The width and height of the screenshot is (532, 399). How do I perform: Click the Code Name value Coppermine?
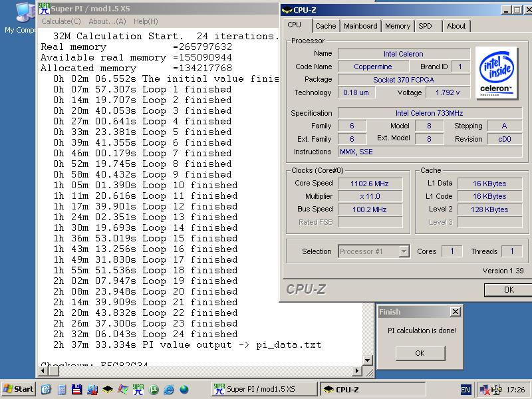point(373,67)
